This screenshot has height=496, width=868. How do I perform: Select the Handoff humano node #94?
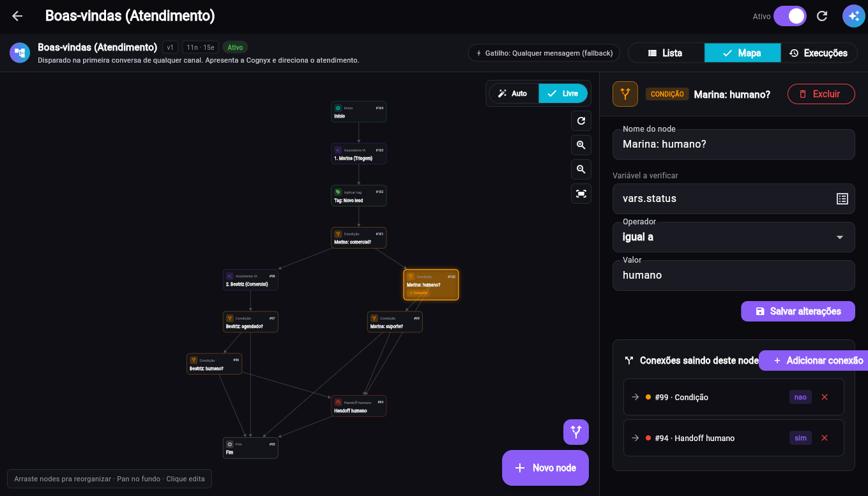358,407
